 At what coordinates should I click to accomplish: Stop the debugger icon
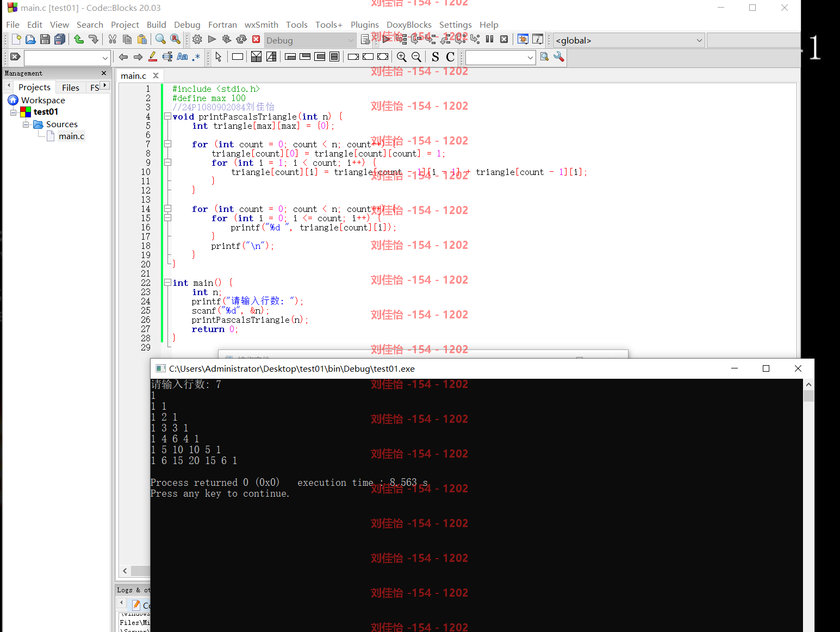point(504,39)
